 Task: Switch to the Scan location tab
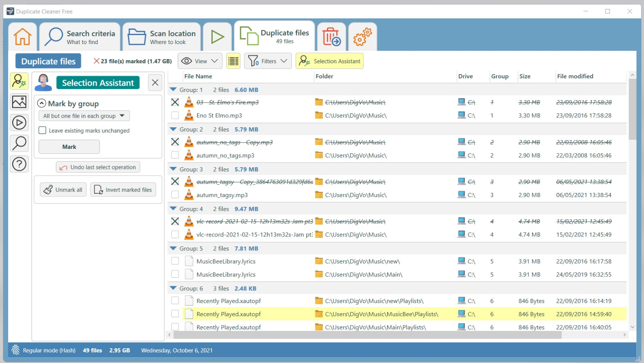(x=162, y=37)
